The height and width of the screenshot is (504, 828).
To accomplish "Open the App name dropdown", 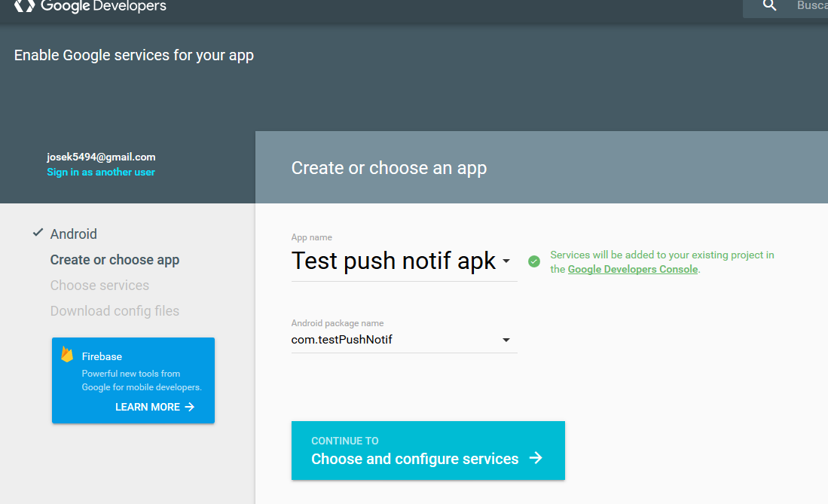I will pos(506,261).
